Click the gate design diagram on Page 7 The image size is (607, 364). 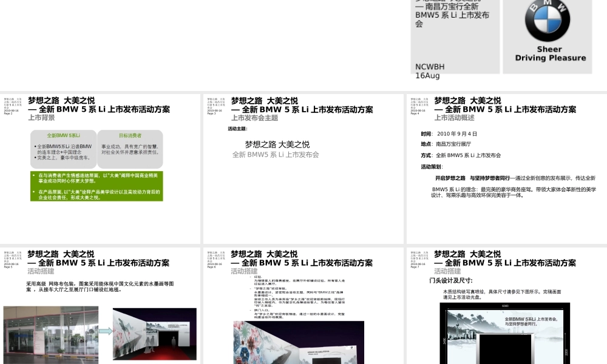[x=505, y=334]
